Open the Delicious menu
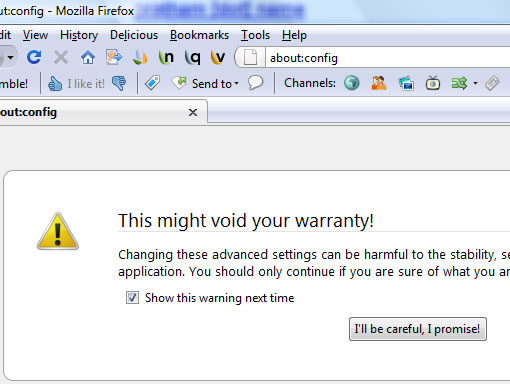Viewport: 510px width, 384px height. tap(134, 35)
